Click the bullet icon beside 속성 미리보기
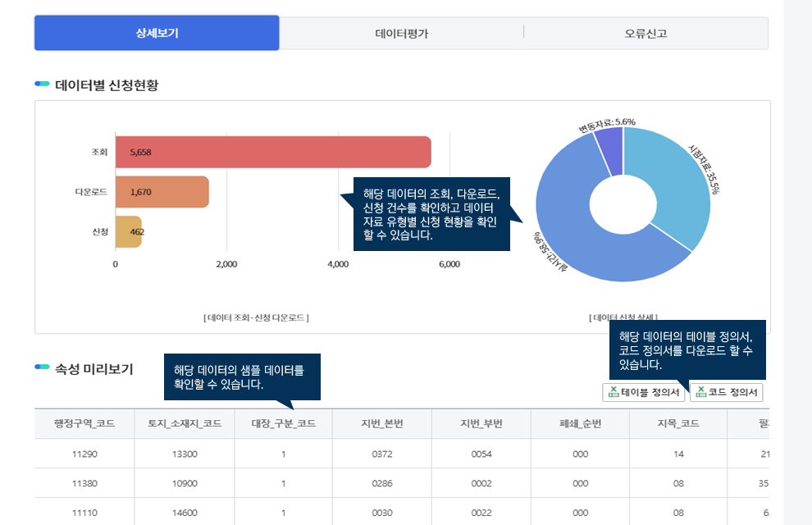The image size is (812, 525). (42, 367)
